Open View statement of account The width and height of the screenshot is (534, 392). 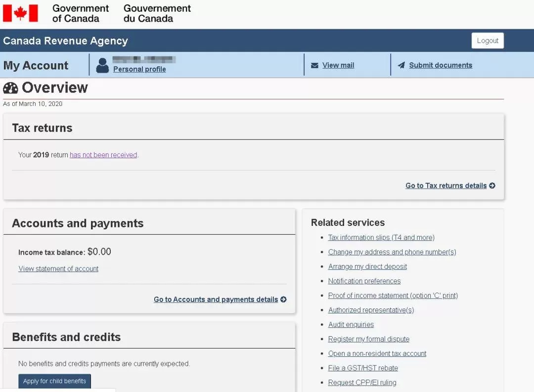(58, 269)
